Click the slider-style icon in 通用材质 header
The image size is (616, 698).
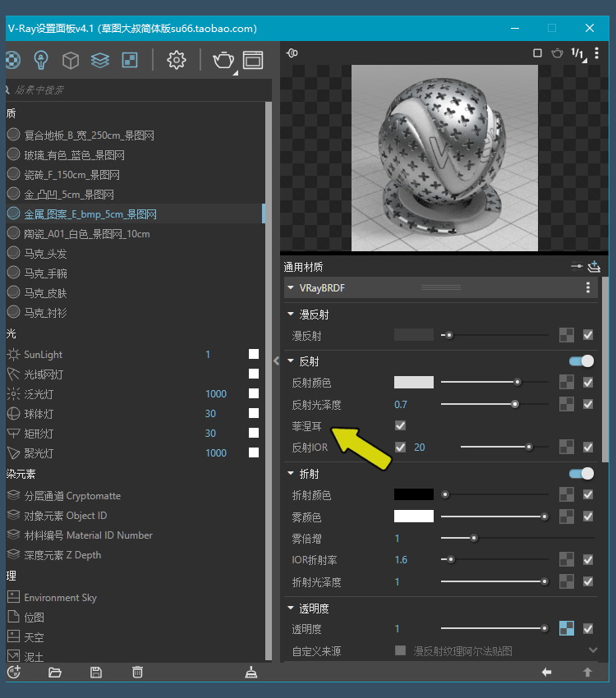tap(577, 266)
